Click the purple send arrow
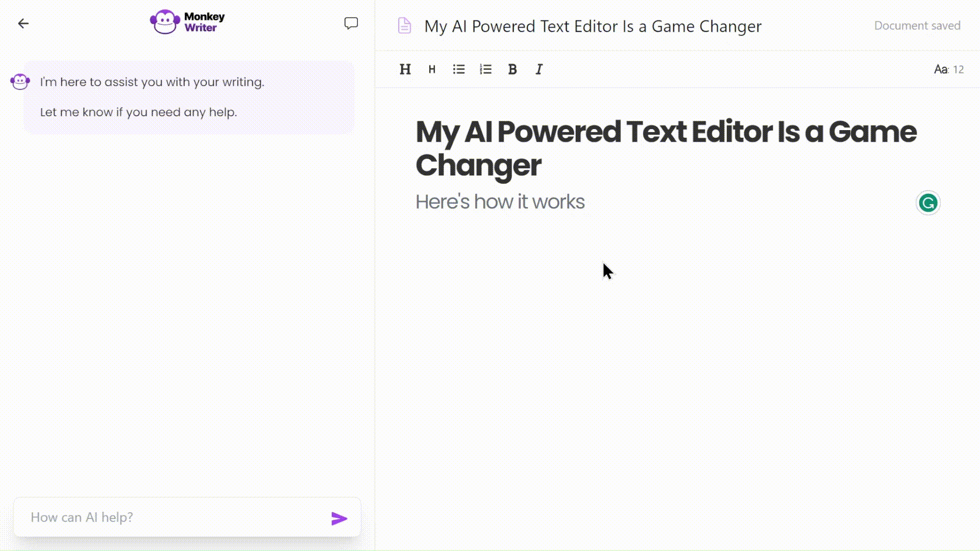Screen dimensions: 980x551 (x=339, y=518)
